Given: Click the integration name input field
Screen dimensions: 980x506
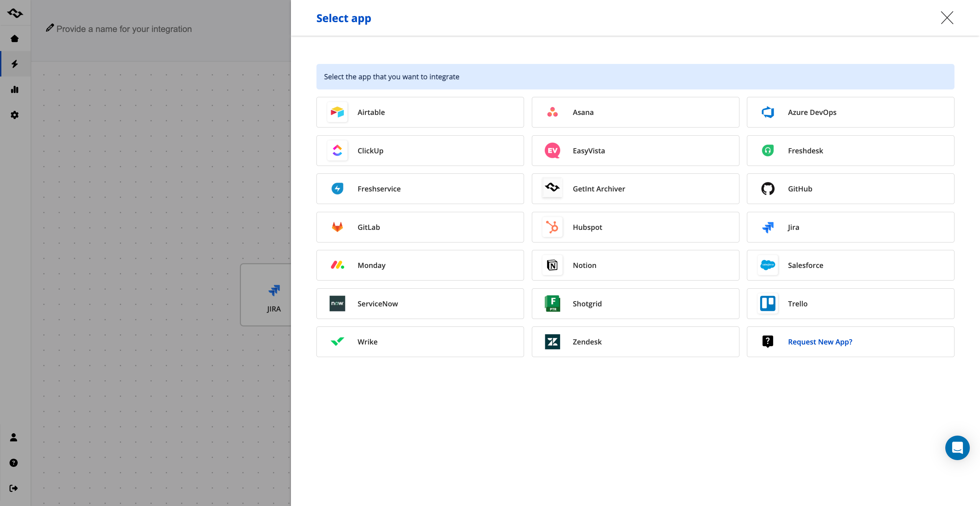Looking at the screenshot, I should (x=124, y=29).
